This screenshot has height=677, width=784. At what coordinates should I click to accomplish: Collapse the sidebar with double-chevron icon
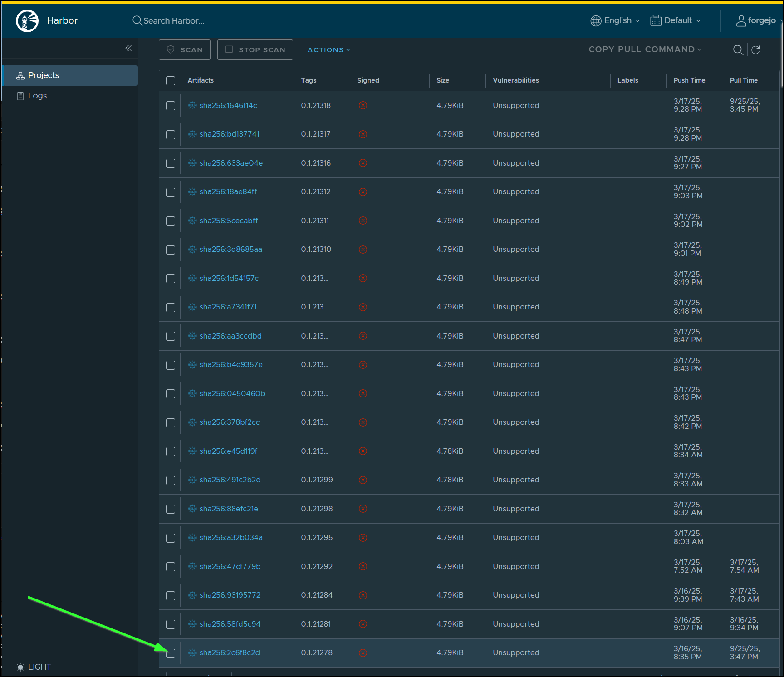pyautogui.click(x=128, y=48)
